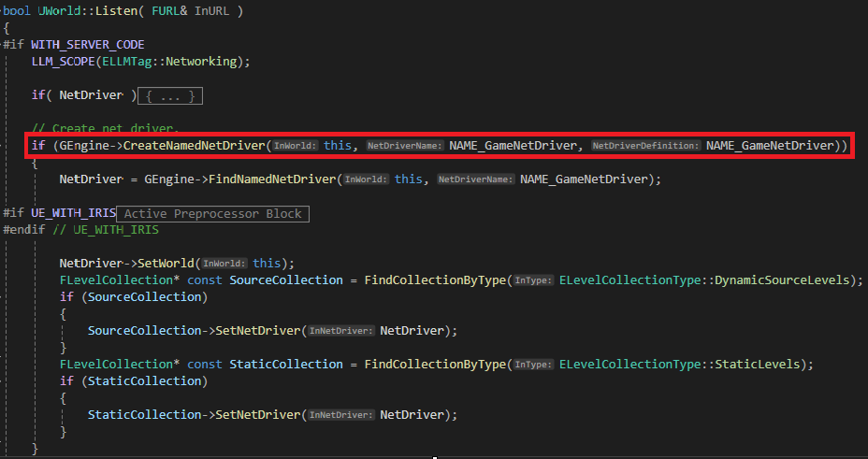Click 'if (StaticCollection)' condition
Screen dimensions: 868x459
pyautogui.click(x=134, y=381)
